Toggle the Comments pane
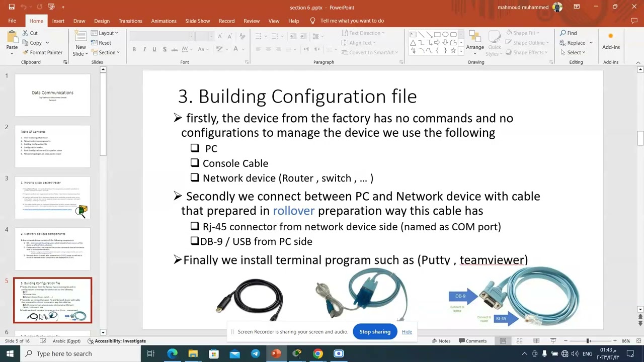644x362 pixels. point(472,341)
